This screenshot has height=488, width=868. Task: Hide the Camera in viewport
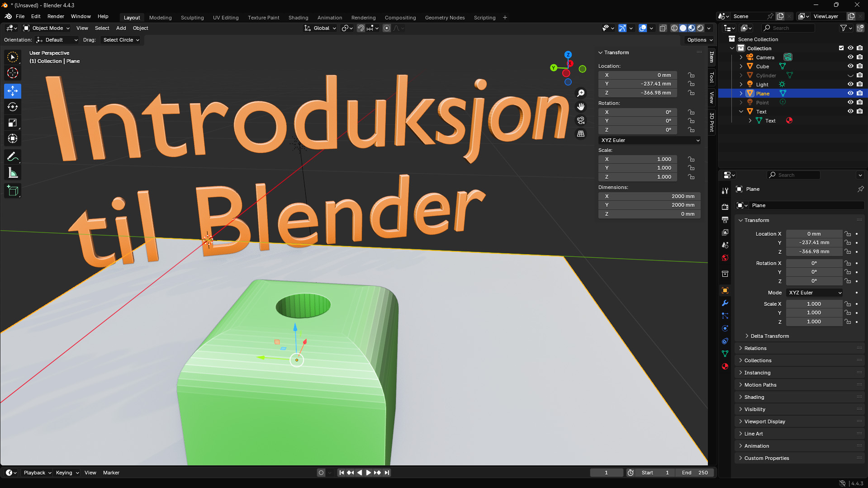pyautogui.click(x=850, y=57)
